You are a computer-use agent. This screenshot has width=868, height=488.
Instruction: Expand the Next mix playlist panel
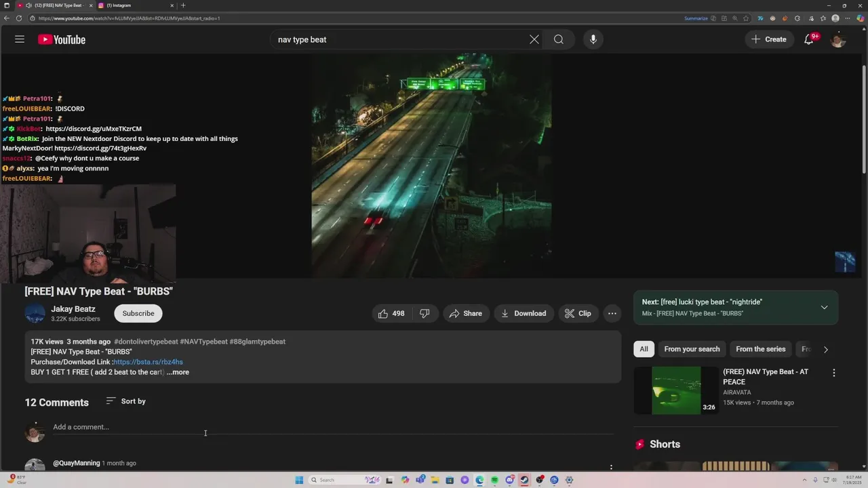coord(824,307)
